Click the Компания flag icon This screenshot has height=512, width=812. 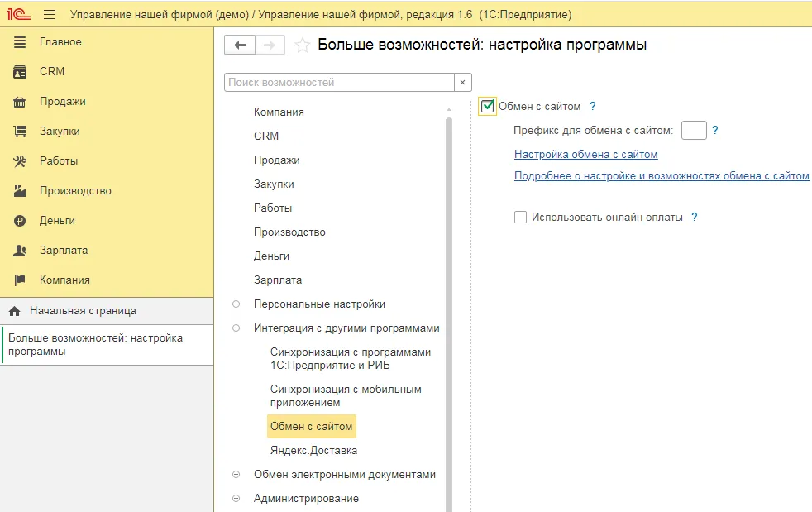[20, 280]
